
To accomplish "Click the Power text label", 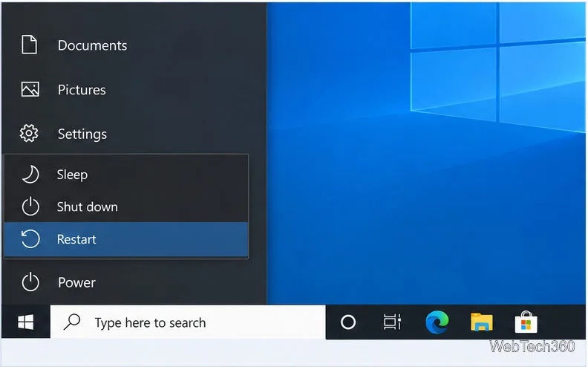I will 76,282.
